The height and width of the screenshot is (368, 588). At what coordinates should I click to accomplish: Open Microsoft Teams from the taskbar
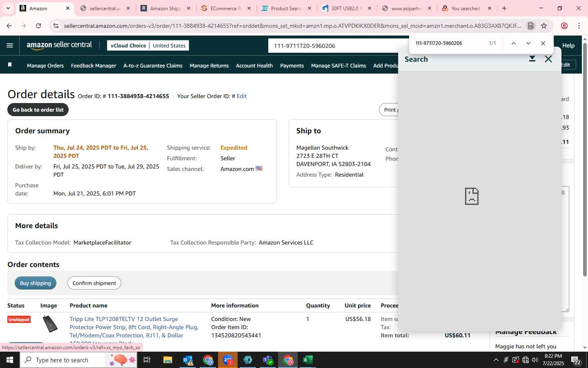(x=268, y=360)
